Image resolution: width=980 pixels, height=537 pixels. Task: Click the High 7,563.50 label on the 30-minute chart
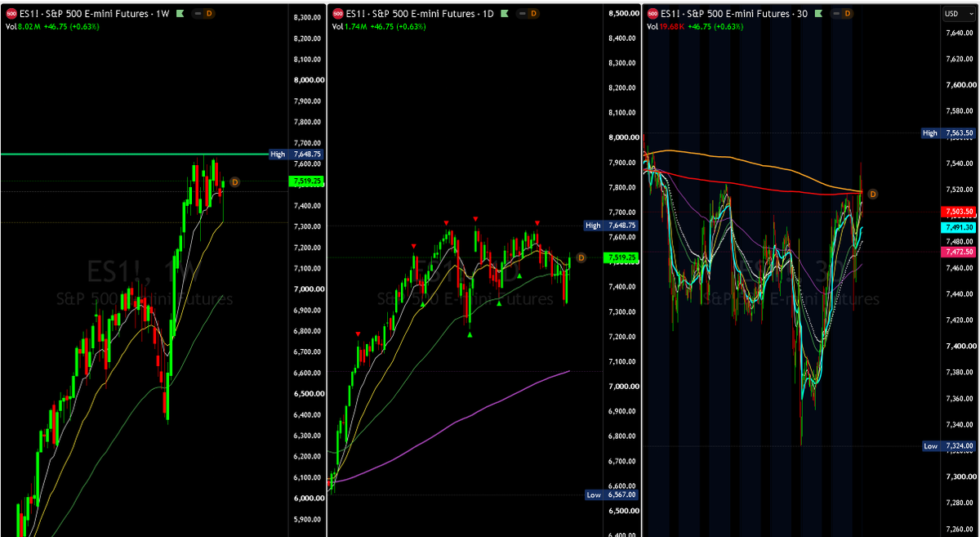(x=948, y=132)
